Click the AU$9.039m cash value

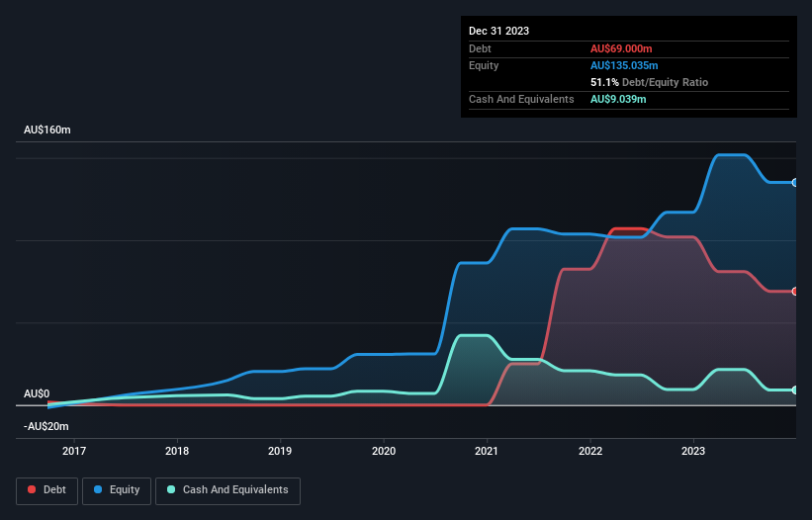pyautogui.click(x=618, y=99)
